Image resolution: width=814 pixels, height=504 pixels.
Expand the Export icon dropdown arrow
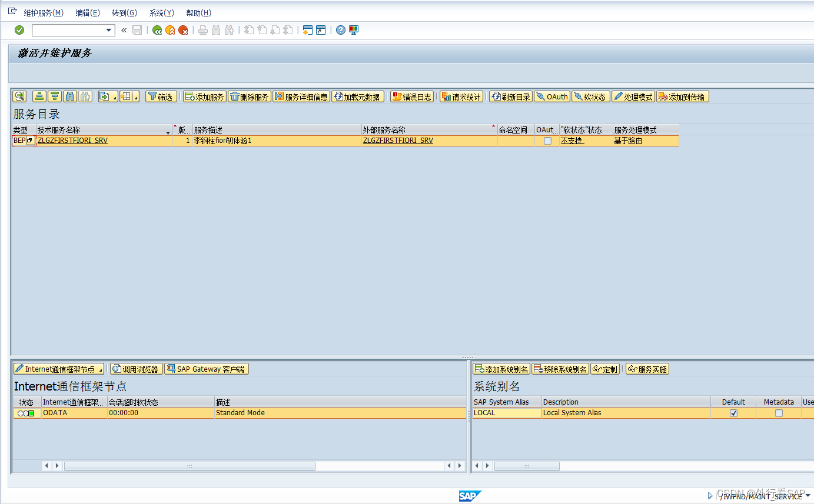pos(115,97)
